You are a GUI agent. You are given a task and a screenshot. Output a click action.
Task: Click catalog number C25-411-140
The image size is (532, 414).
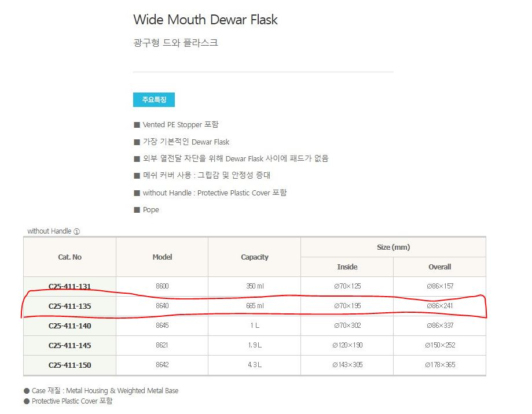[69, 326]
